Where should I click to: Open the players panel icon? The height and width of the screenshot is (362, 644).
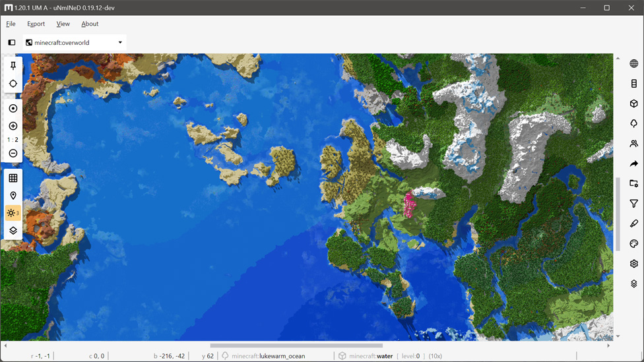pos(633,144)
